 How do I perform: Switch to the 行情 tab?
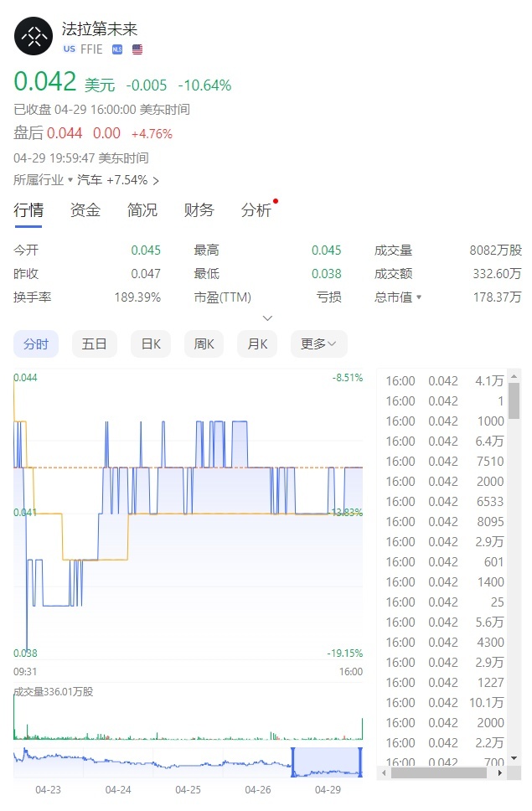[x=28, y=210]
